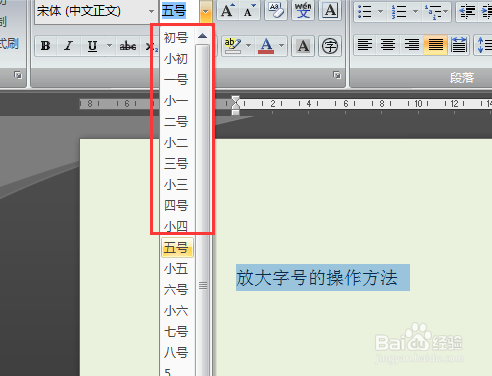The height and width of the screenshot is (376, 492).
Task: Click first line indent marker on ruler
Action: [235, 100]
